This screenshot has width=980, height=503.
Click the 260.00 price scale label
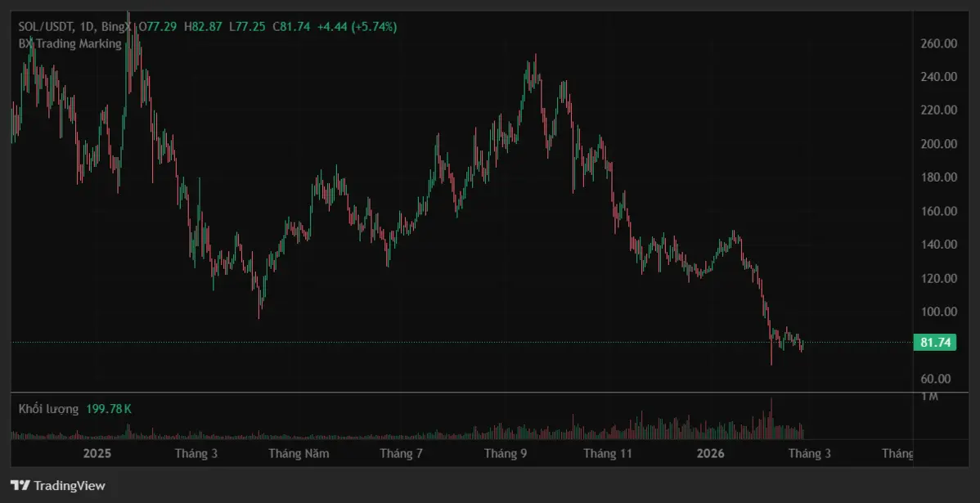coord(940,43)
